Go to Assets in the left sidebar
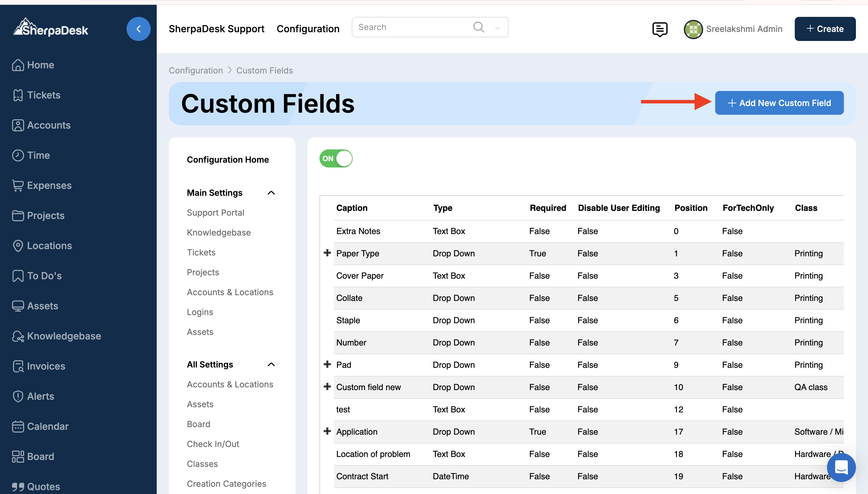Viewport: 868px width, 494px height. (x=42, y=306)
